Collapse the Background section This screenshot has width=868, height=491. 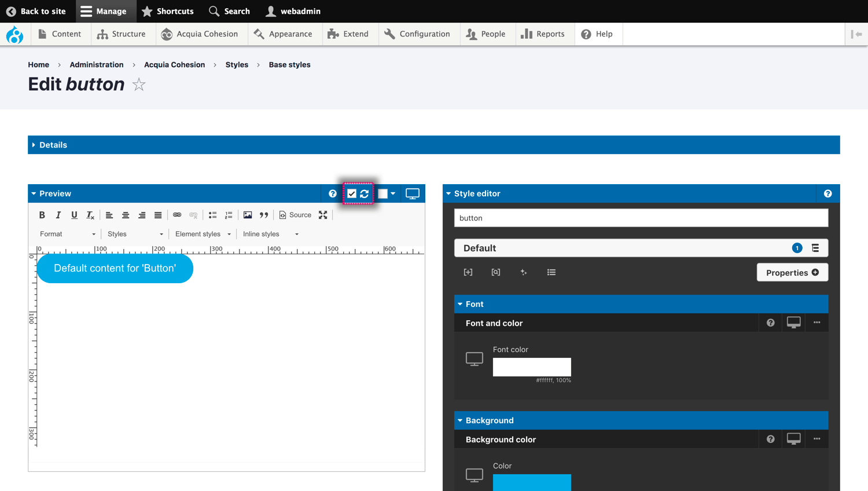489,420
